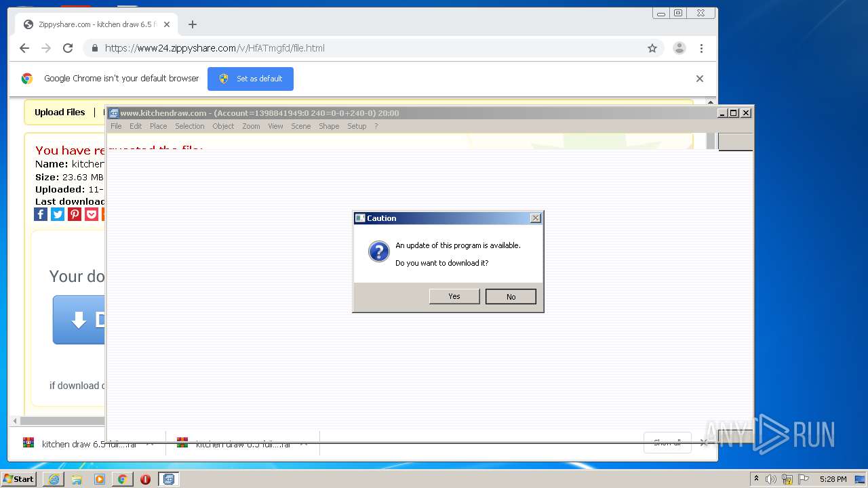Open Opera from the taskbar
The height and width of the screenshot is (488, 868).
145,479
